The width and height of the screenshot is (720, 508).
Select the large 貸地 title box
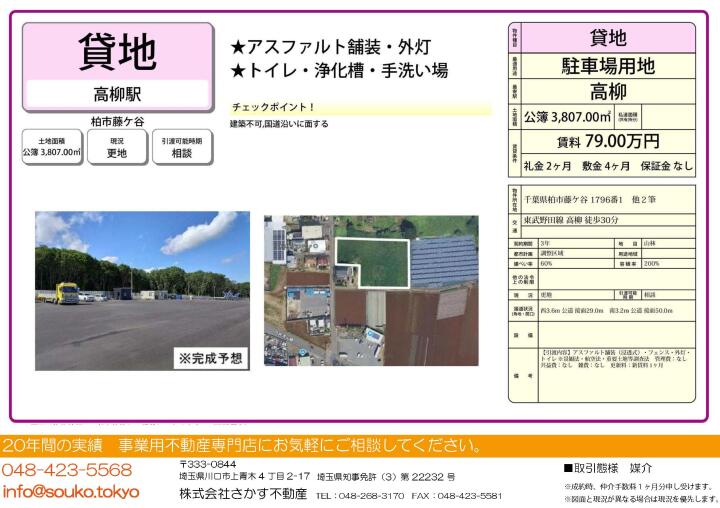coord(117,52)
